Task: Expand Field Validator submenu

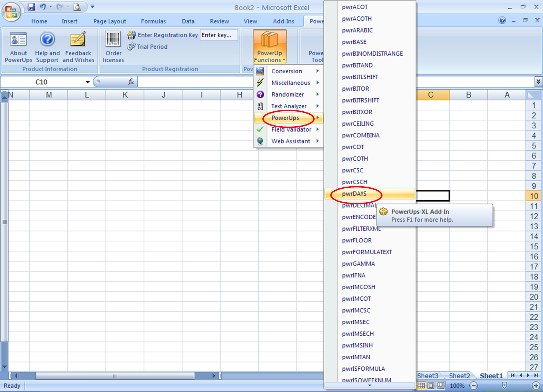Action: coord(288,129)
